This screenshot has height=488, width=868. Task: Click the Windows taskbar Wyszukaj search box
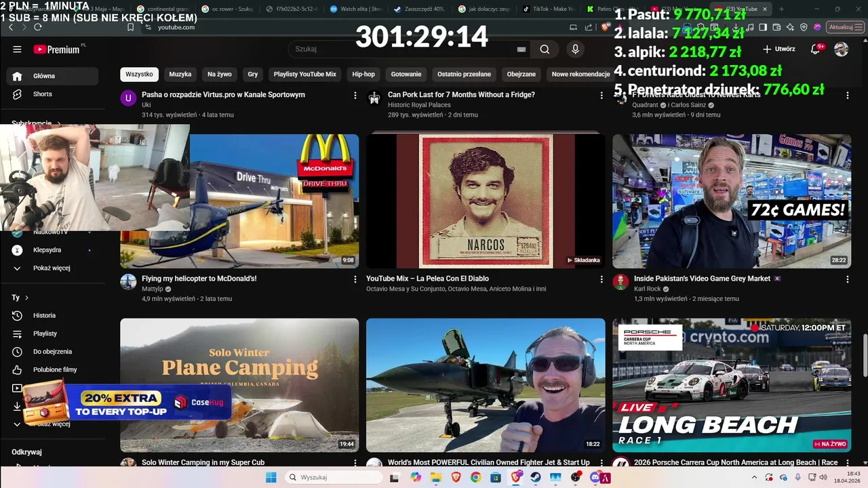coord(334,477)
